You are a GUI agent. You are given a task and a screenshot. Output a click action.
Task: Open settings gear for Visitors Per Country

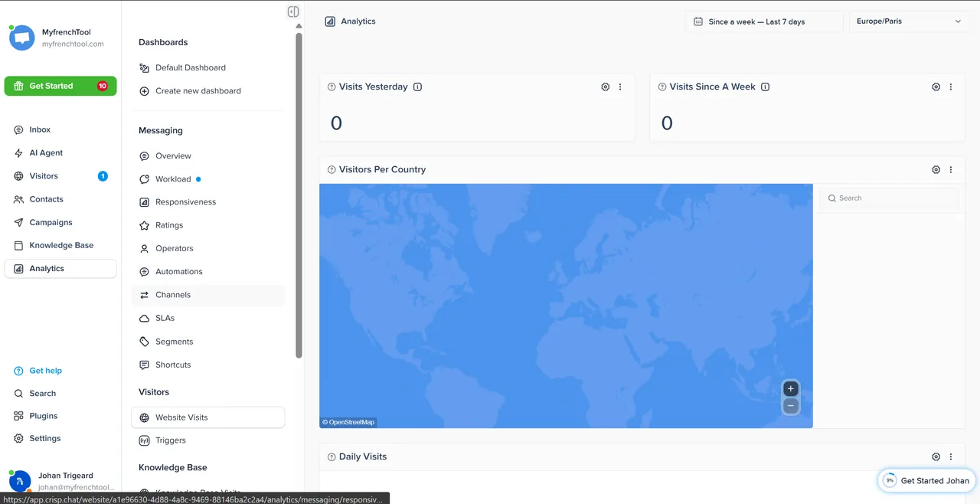pos(936,169)
